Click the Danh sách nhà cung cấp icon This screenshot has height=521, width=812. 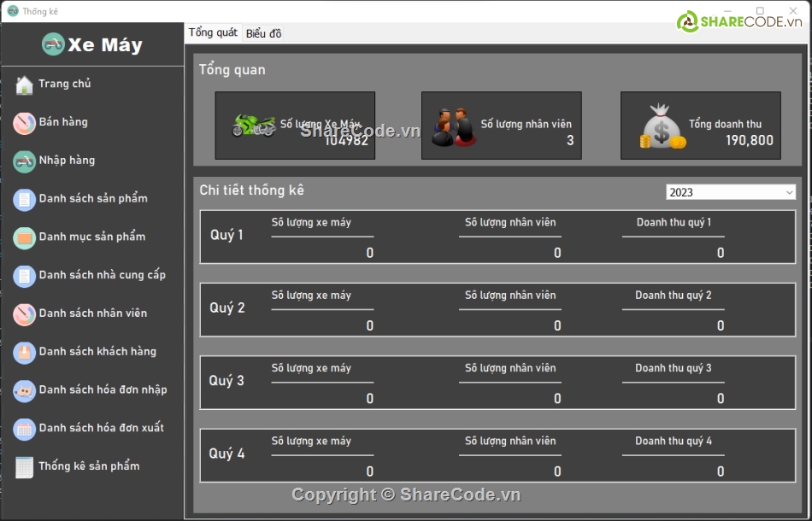(x=24, y=276)
